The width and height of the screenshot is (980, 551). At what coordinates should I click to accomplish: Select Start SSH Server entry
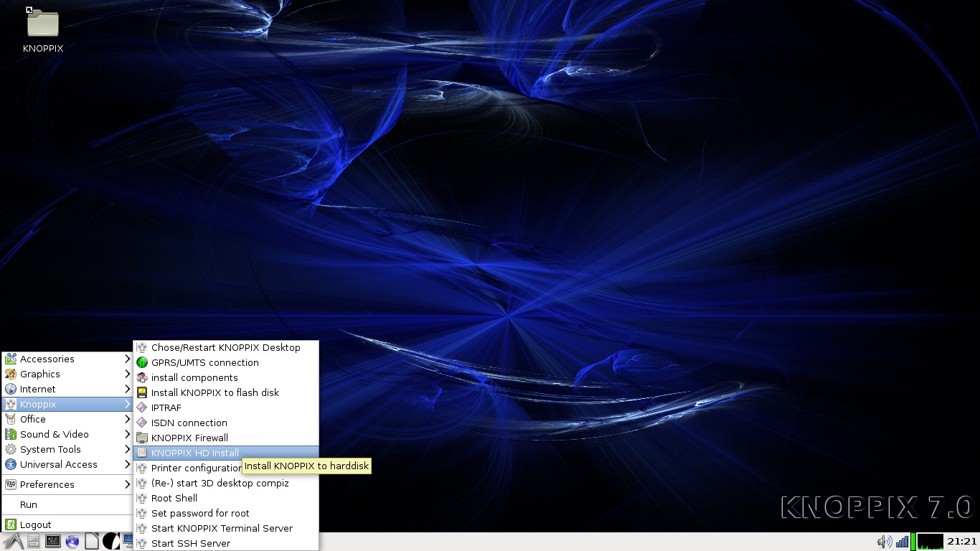(226, 543)
